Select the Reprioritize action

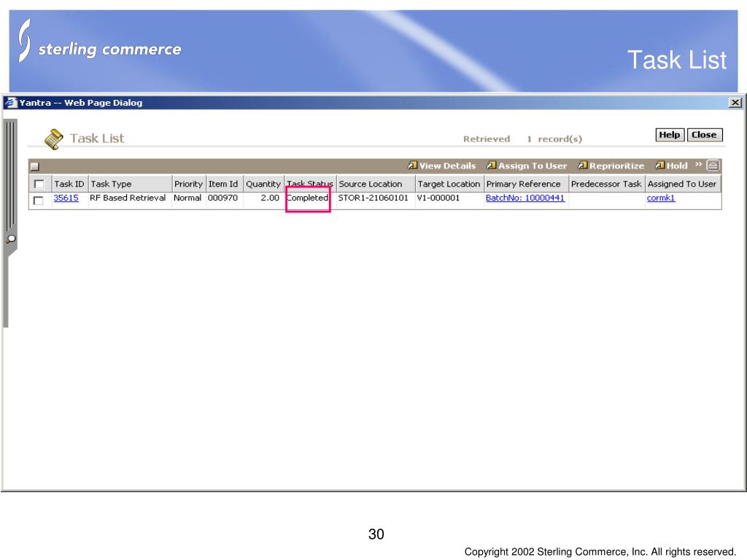611,166
